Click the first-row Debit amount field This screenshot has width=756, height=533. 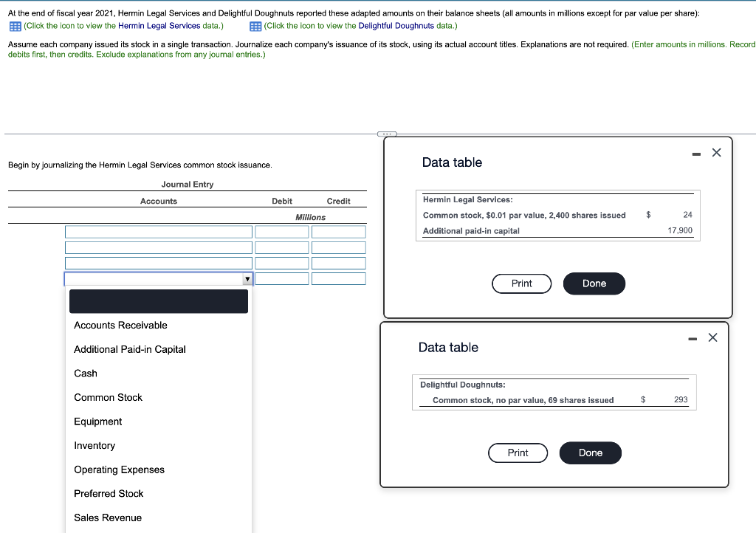coord(282,232)
